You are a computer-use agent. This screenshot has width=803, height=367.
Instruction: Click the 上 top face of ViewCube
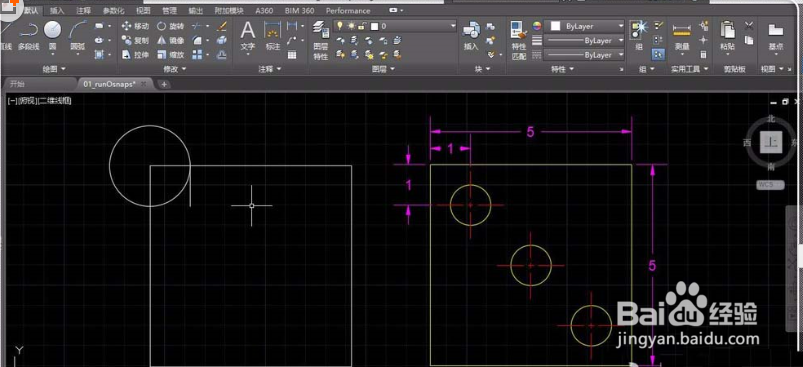click(x=771, y=143)
